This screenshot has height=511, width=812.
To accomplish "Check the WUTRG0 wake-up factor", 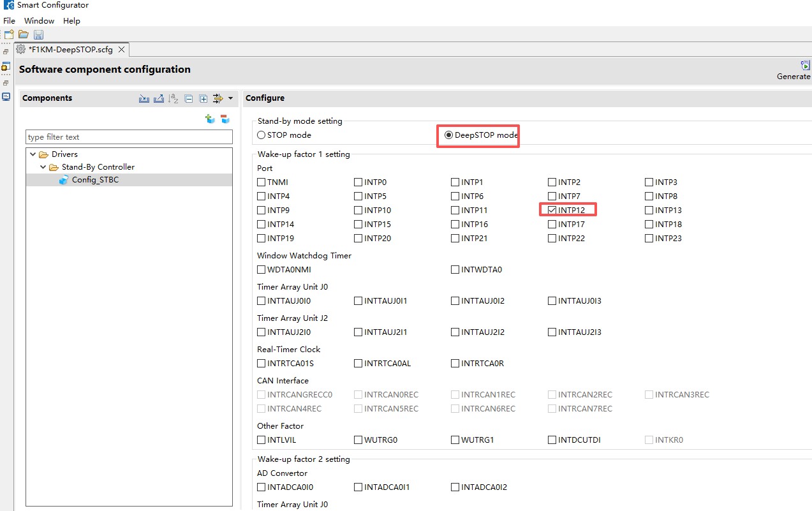I will click(x=358, y=440).
